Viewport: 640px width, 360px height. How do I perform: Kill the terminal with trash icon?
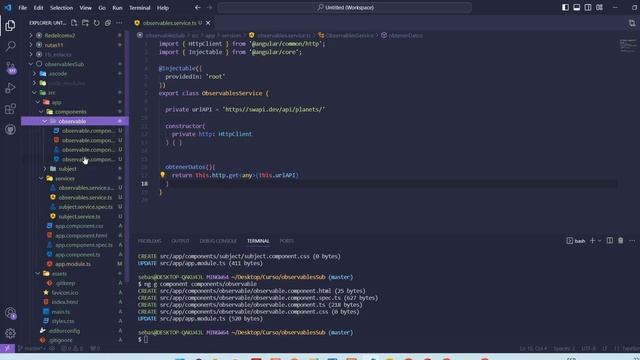click(620, 241)
